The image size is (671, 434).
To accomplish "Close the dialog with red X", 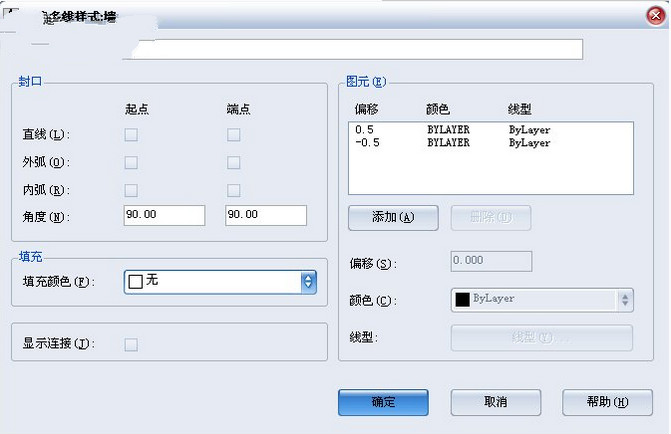I will click(656, 16).
